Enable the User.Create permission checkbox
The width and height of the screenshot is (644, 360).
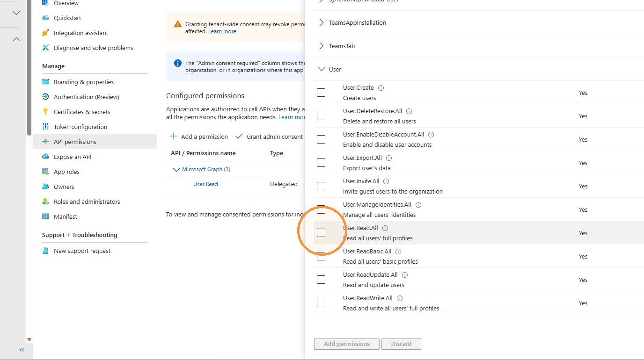pos(321,93)
